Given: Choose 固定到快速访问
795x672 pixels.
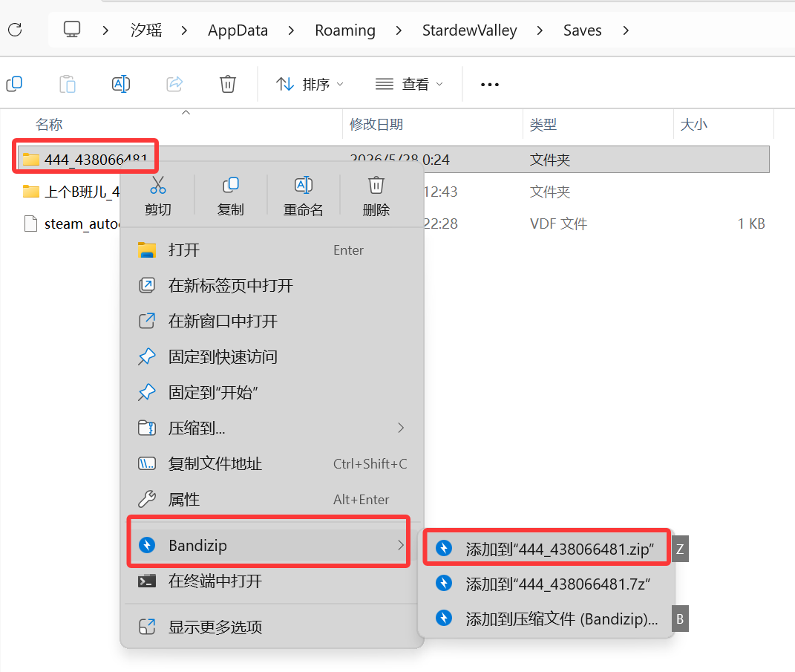Looking at the screenshot, I should tap(272, 356).
